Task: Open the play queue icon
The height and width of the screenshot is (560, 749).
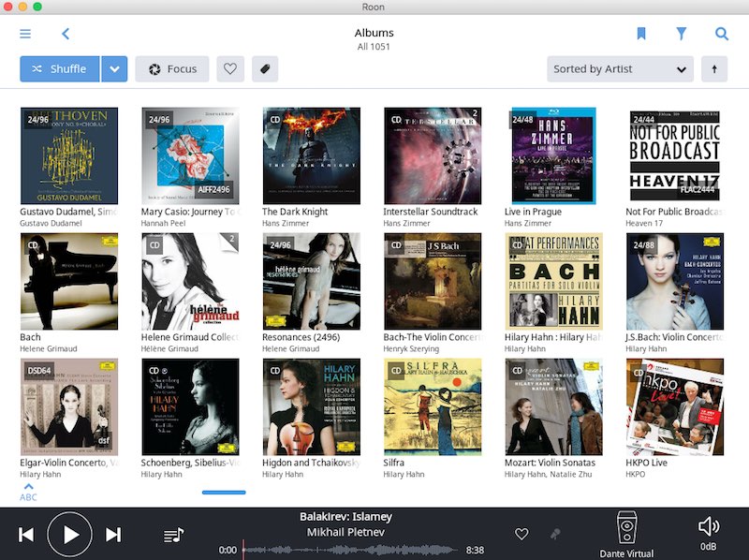Action: coord(173,535)
